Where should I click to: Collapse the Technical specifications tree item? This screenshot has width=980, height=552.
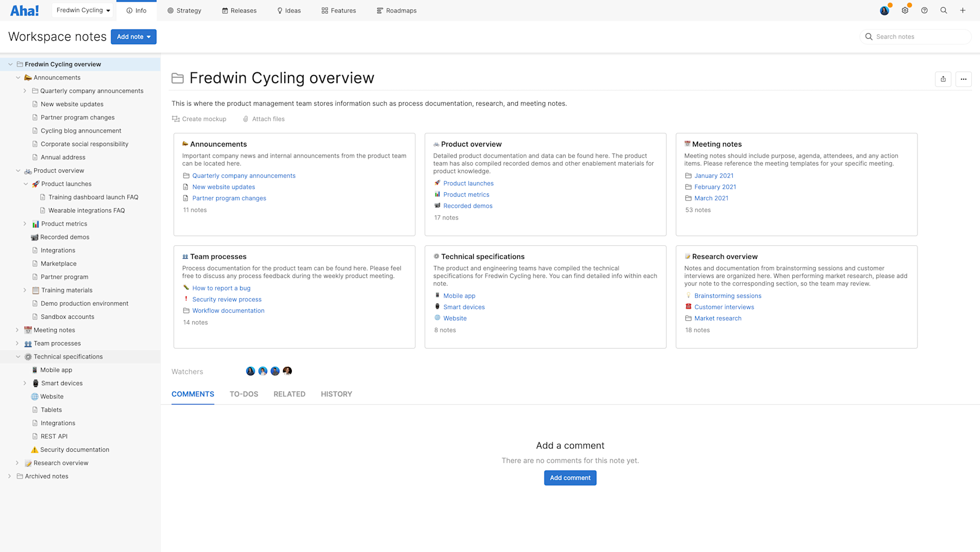(x=18, y=356)
